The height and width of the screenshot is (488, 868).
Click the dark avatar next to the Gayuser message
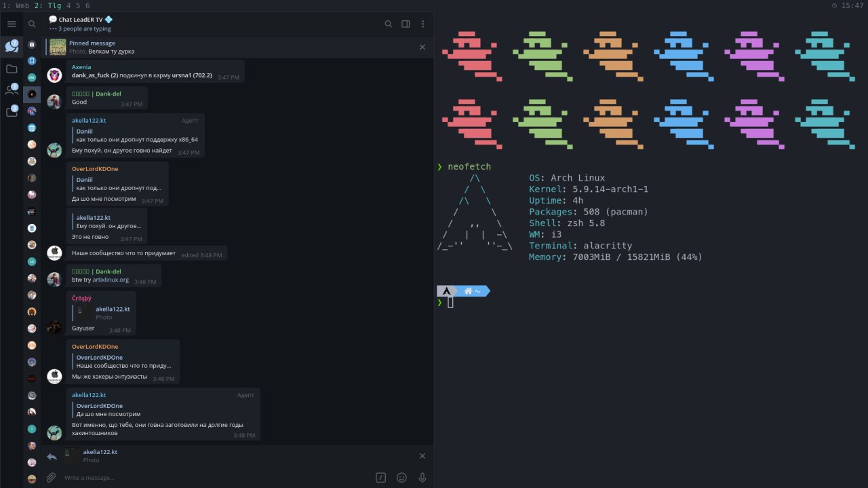(54, 328)
